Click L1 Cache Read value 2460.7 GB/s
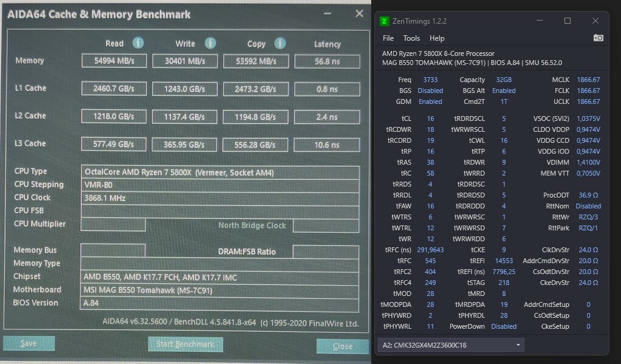This screenshot has height=364, width=621. [x=114, y=89]
